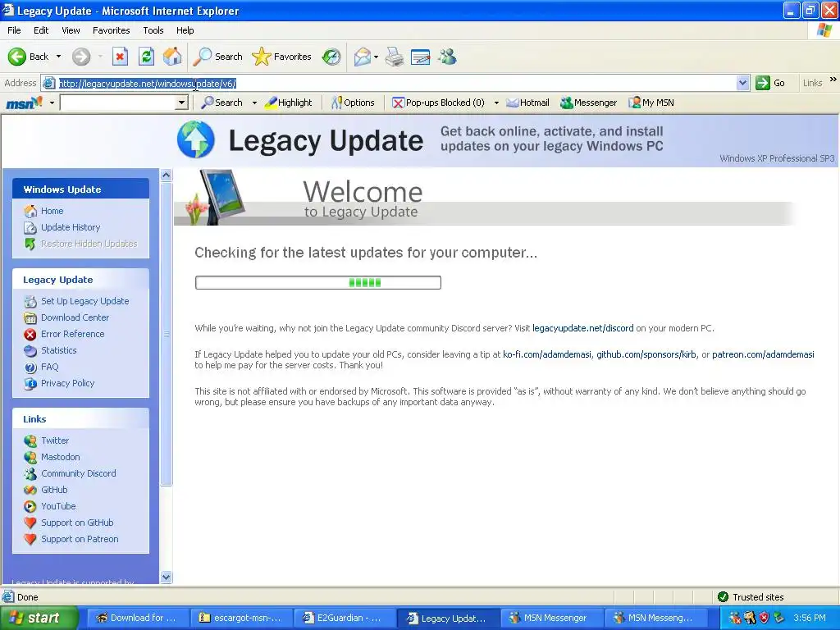840x630 pixels.
Task: Launch Messenger from the IE toolbar icon
Action: tap(447, 57)
